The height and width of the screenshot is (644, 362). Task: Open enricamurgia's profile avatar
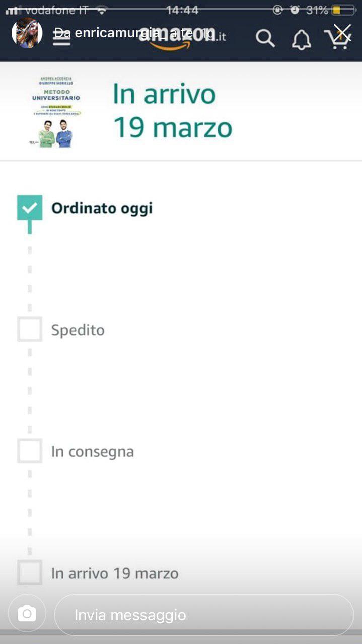click(27, 33)
